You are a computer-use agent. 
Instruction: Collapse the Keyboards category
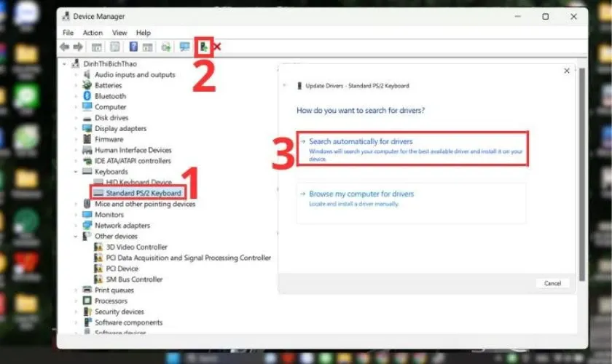(x=76, y=172)
